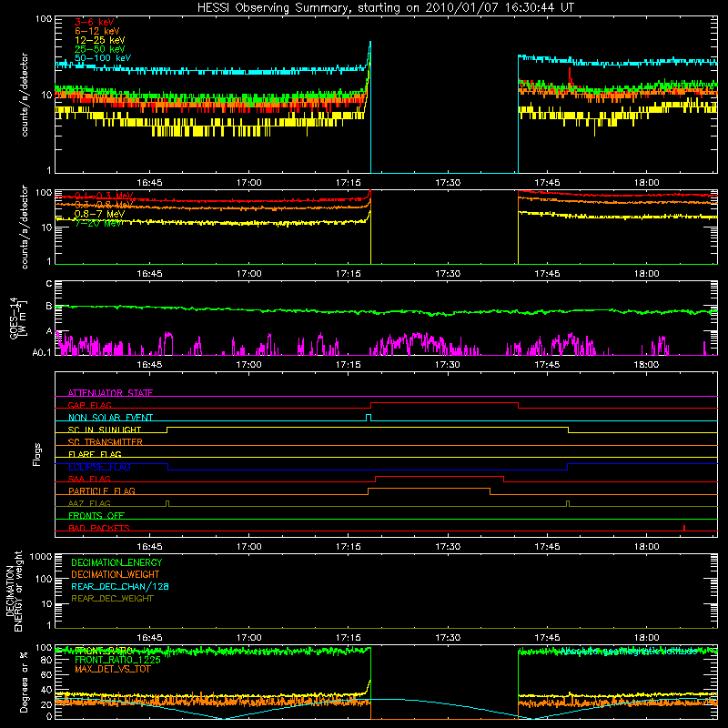This screenshot has height=728, width=728.
Task: Click the 18:00 tick label under the GOES panel
Action: [x=646, y=365]
